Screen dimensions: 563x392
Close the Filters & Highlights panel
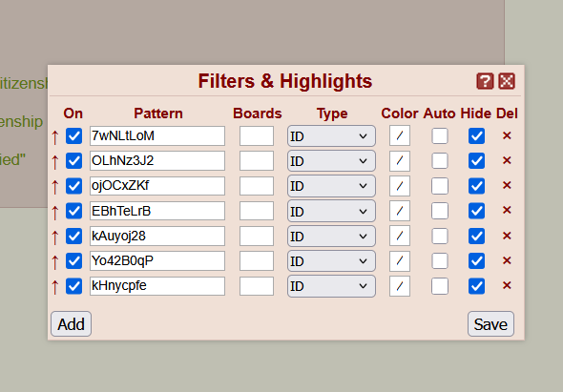click(x=507, y=81)
